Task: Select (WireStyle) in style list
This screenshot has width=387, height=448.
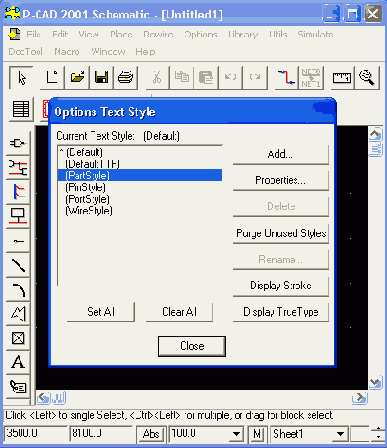Action: coord(140,211)
